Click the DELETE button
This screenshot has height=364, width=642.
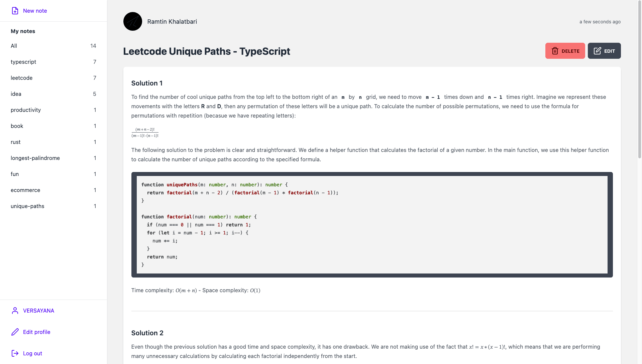(x=565, y=51)
